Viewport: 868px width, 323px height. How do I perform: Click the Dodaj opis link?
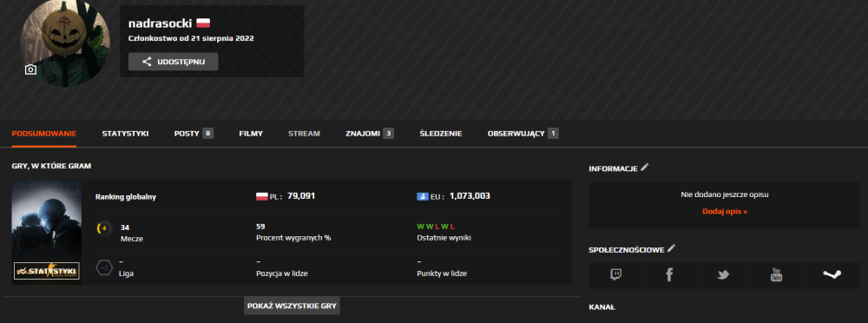[x=725, y=211]
